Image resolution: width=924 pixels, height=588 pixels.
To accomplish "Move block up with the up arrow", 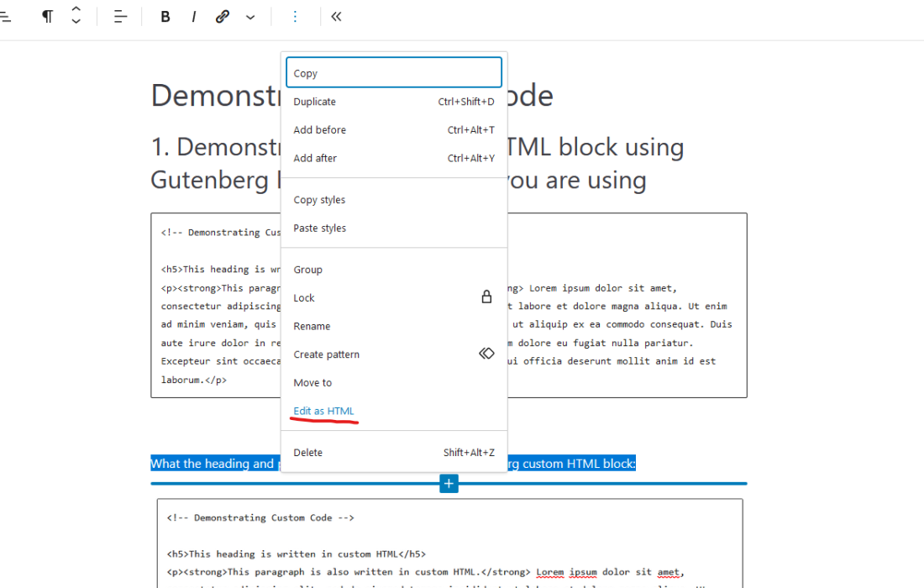I will tap(76, 9).
